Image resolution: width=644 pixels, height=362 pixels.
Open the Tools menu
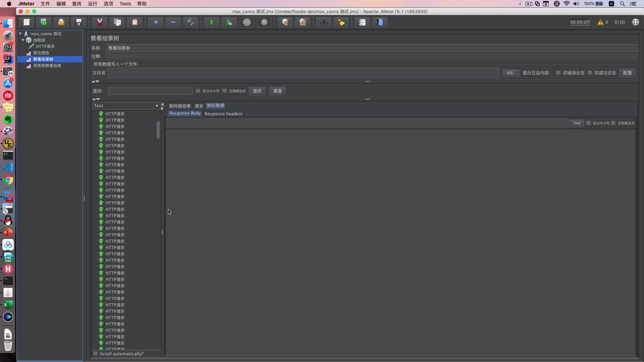pos(125,4)
